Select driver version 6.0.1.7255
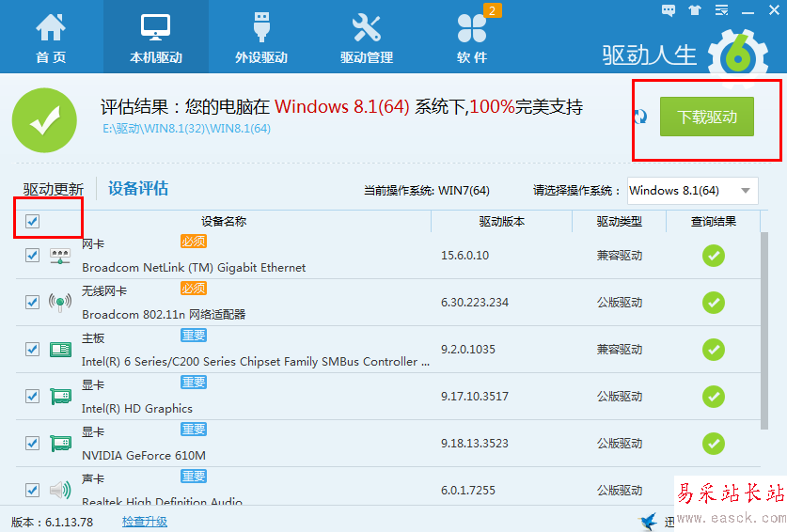 [x=468, y=491]
